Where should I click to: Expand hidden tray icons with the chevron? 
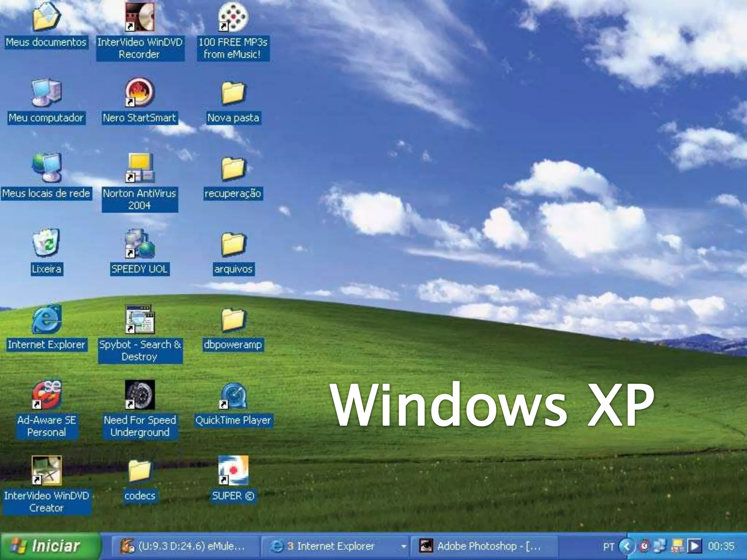(627, 546)
